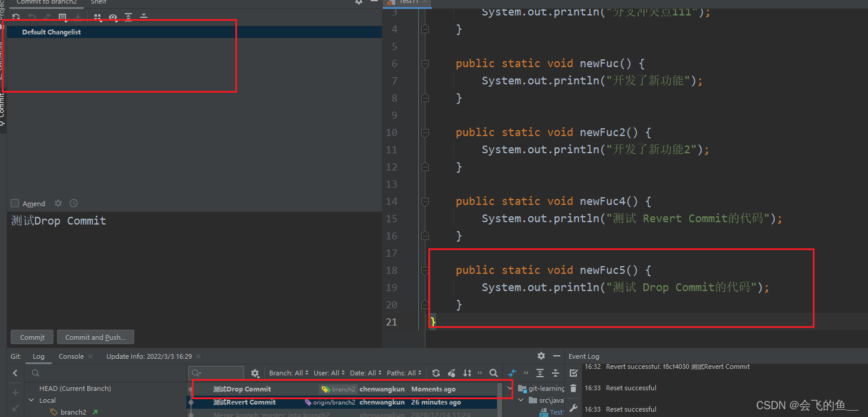
Task: Switch to the Shelf tab
Action: 99,2
